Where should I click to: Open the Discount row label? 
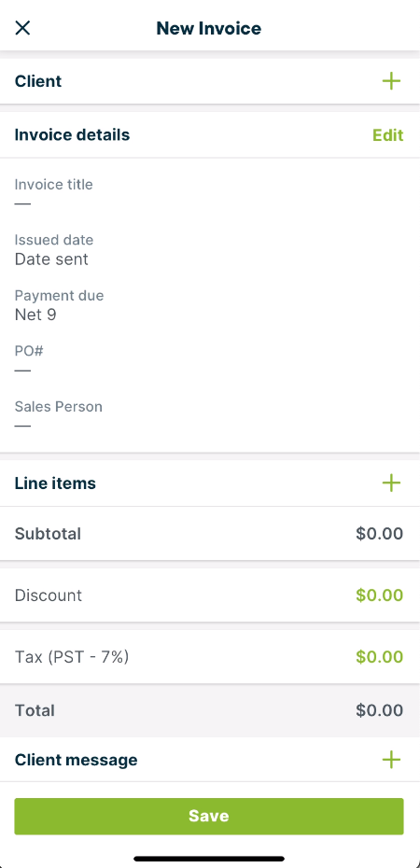[49, 595]
